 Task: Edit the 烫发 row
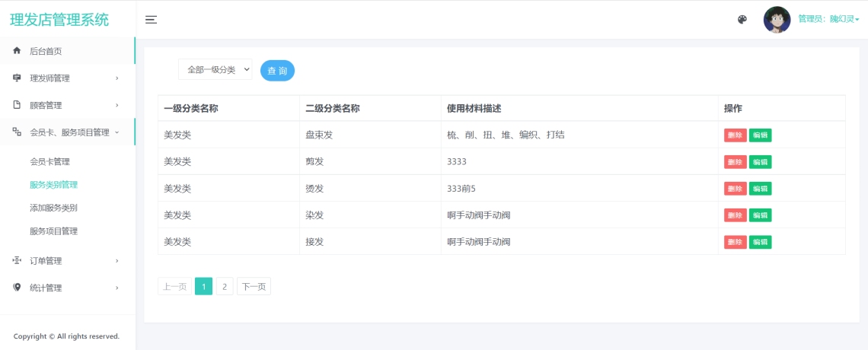coord(760,189)
